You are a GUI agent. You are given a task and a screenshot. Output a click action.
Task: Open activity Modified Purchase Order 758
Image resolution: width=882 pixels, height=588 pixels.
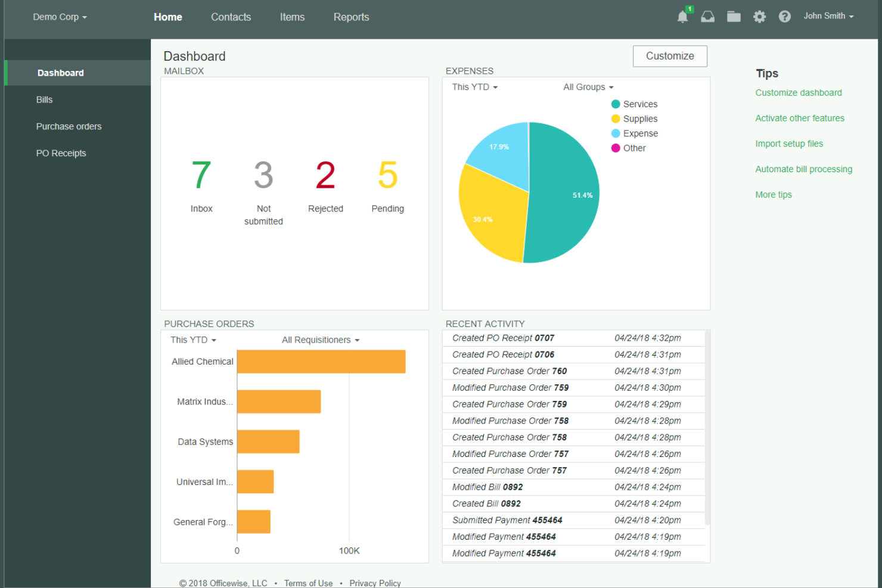573,421
